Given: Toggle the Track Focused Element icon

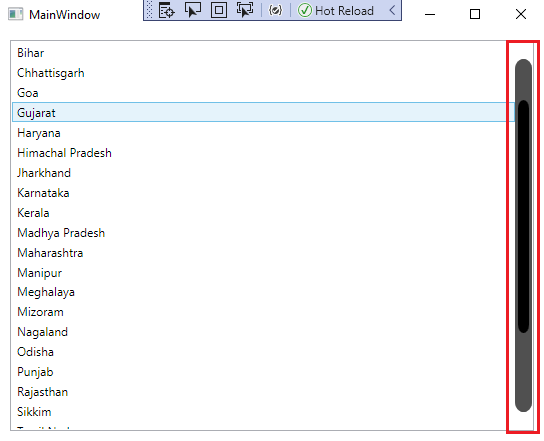Looking at the screenshot, I should click(245, 10).
